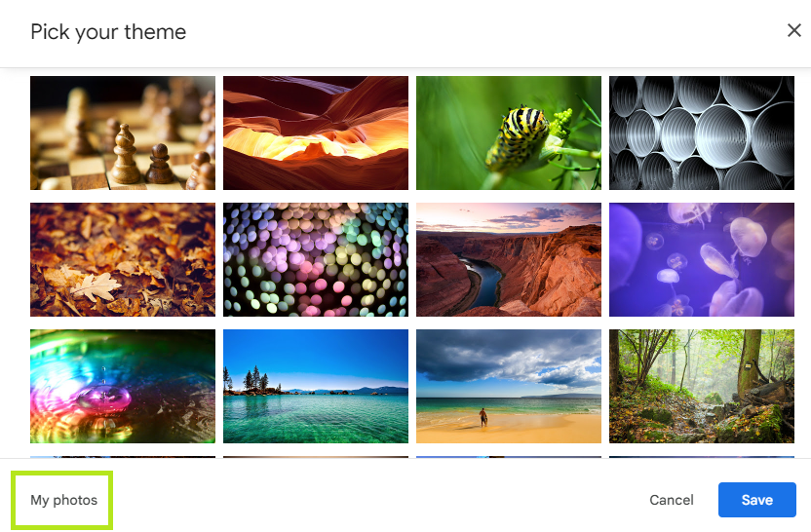Select the colorful bokeh lights theme
Screen dimensions: 811x532
[316, 259]
